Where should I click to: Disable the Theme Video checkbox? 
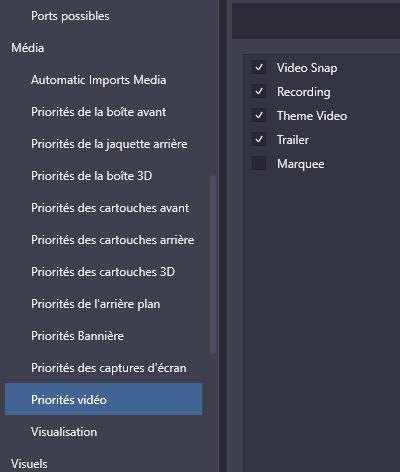(259, 115)
